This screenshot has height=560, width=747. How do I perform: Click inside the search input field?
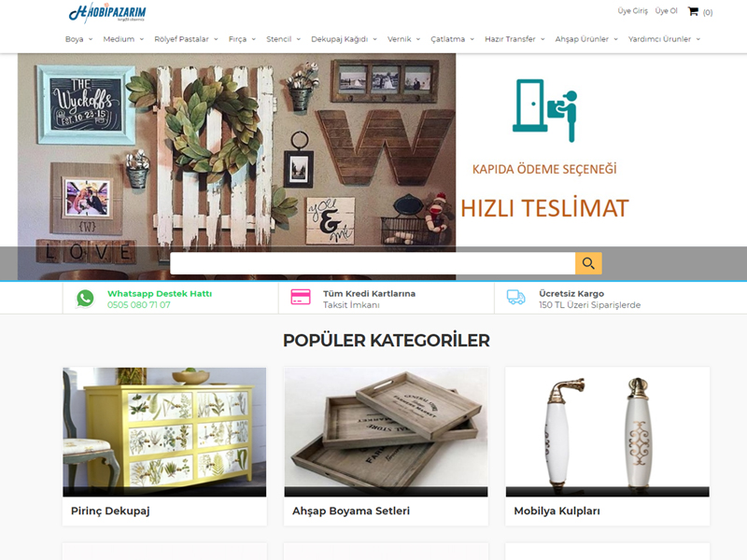click(x=373, y=263)
